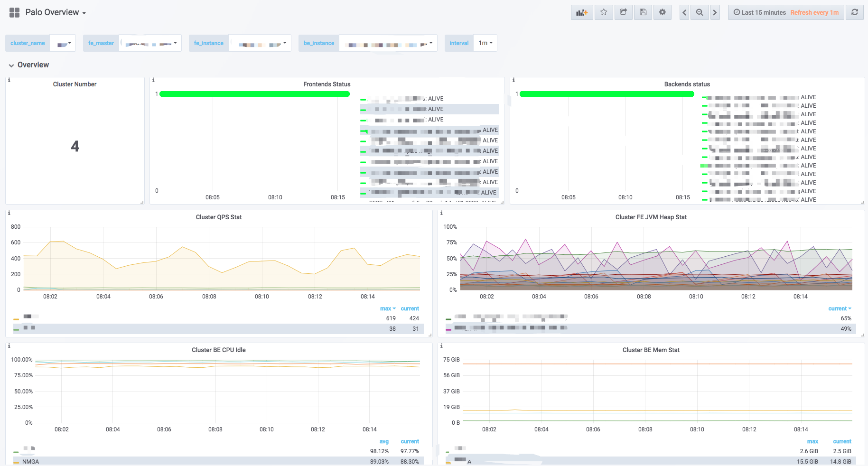Open the dashboard share options
The width and height of the screenshot is (868, 466).
coord(623,12)
